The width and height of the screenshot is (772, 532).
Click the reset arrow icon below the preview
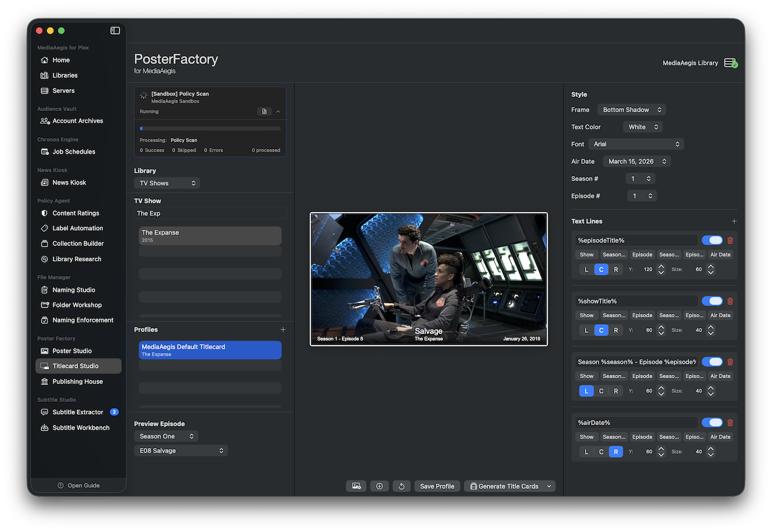pyautogui.click(x=402, y=486)
